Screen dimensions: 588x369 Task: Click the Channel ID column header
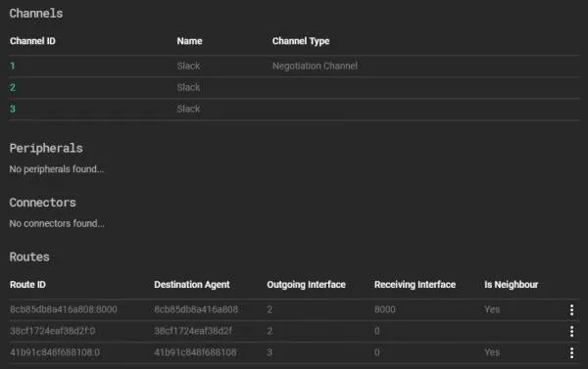32,41
